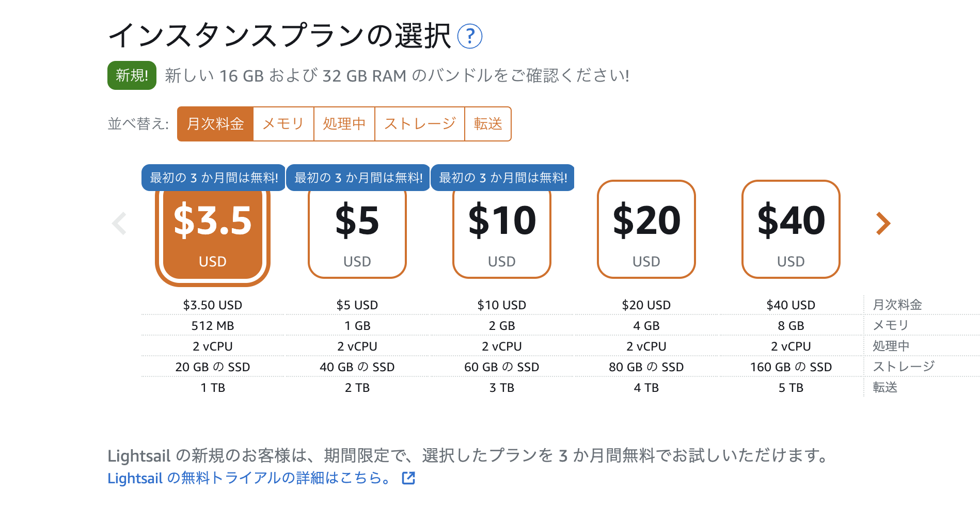Click the left carousel arrow

pos(119,224)
